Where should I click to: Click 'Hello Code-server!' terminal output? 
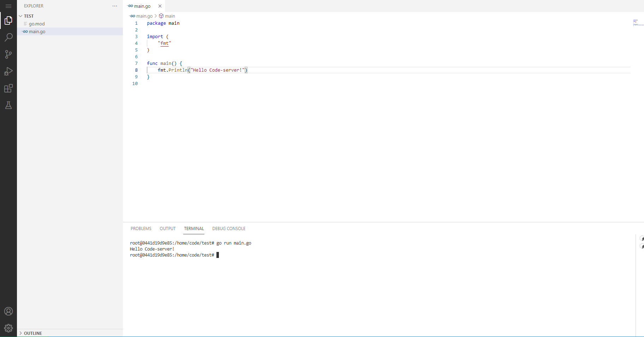152,249
